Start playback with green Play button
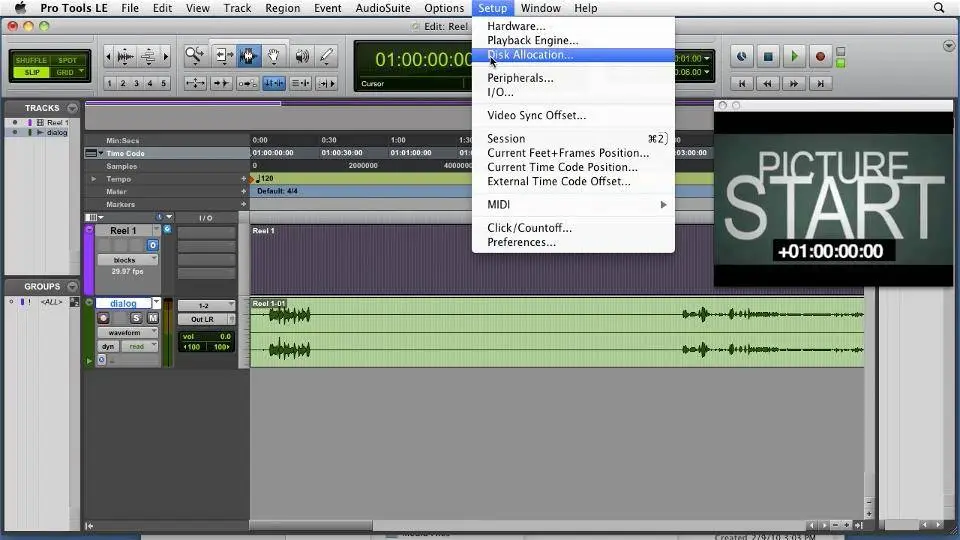 pos(794,57)
